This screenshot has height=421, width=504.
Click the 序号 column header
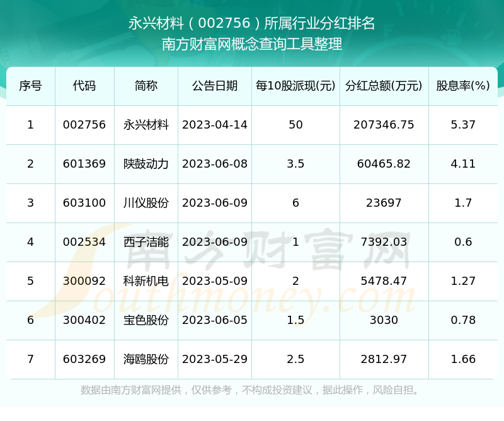(x=30, y=86)
